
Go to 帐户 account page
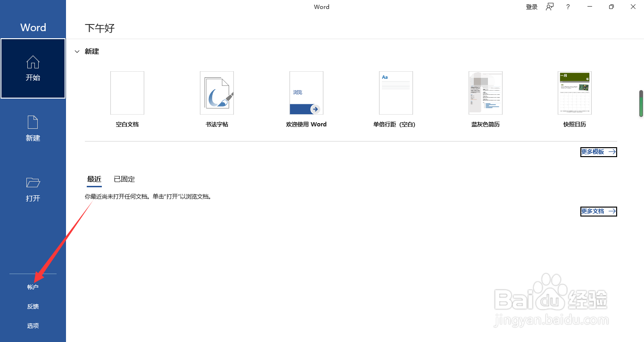[33, 287]
